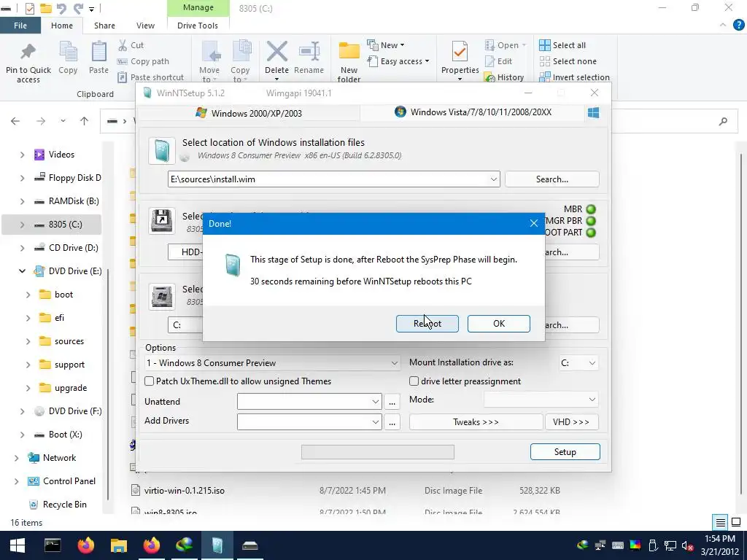Screen dimensions: 747x560
Task: Click the Setup button in WinNTSetup
Action: pos(565,451)
